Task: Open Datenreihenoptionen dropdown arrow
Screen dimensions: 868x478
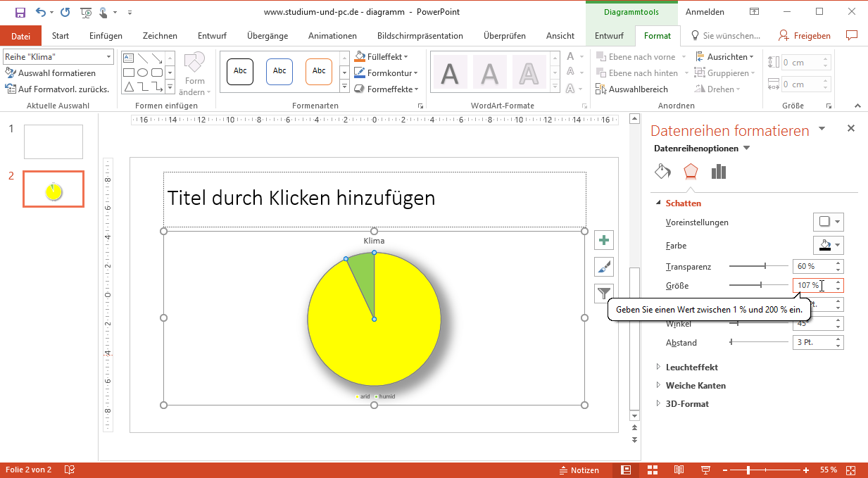Action: pyautogui.click(x=747, y=148)
